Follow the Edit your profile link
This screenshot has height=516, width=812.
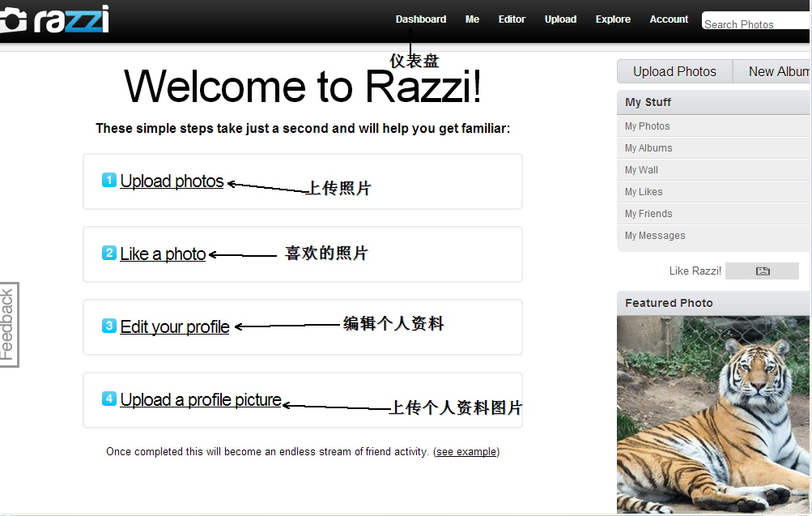[x=175, y=327]
